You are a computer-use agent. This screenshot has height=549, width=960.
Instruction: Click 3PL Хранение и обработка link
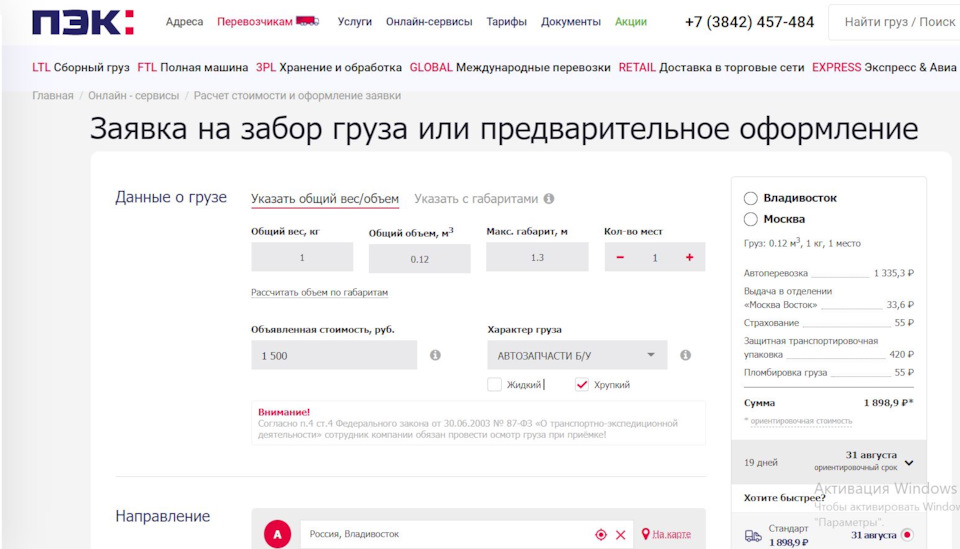(x=329, y=67)
